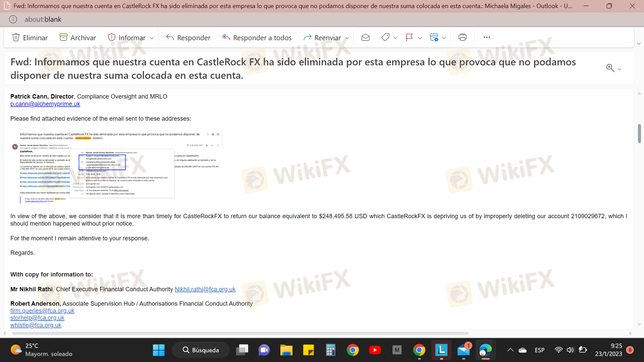Image resolution: width=644 pixels, height=362 pixels.
Task: Expand the zoom dropdown chevron
Action: click(x=620, y=69)
